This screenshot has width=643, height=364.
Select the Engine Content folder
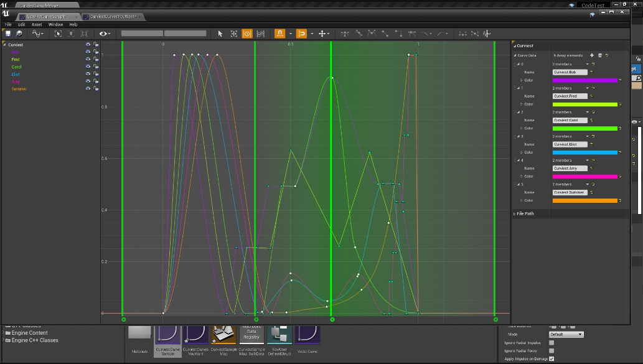pos(29,333)
